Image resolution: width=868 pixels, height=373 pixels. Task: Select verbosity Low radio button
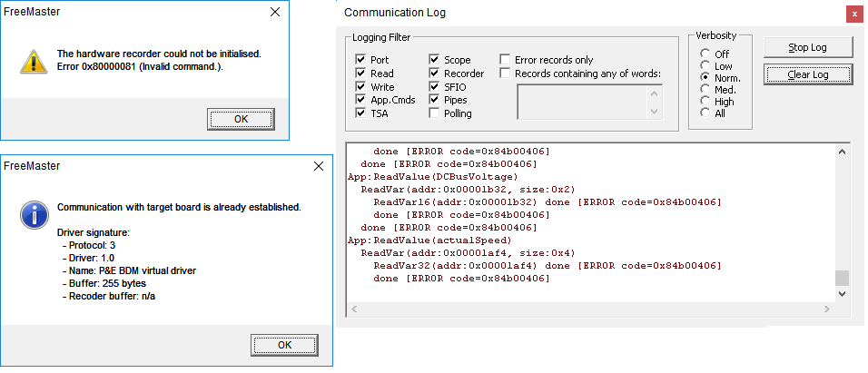[705, 65]
